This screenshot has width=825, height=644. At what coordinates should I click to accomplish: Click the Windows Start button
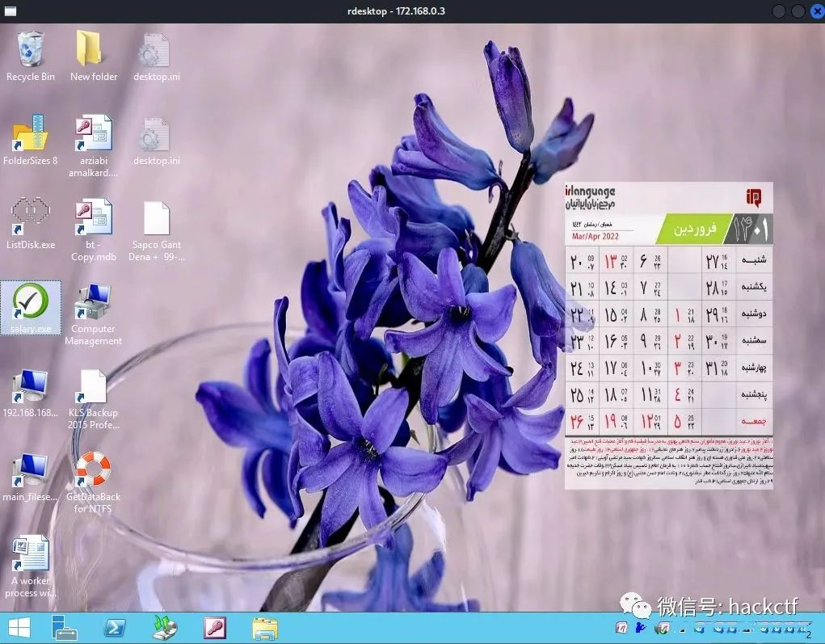tap(19, 628)
